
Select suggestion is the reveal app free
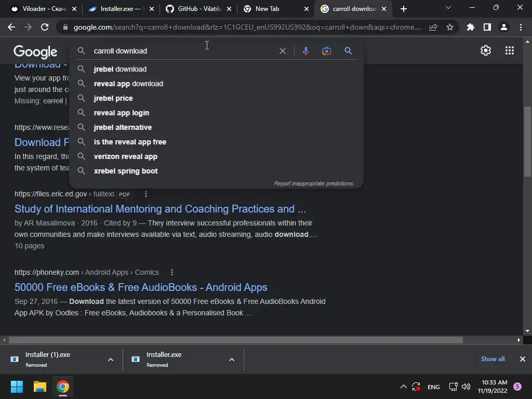tap(216, 142)
